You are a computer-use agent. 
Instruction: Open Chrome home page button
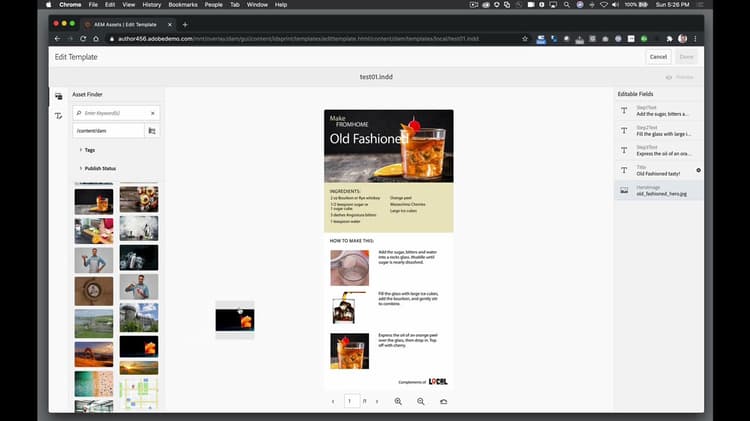(96, 39)
